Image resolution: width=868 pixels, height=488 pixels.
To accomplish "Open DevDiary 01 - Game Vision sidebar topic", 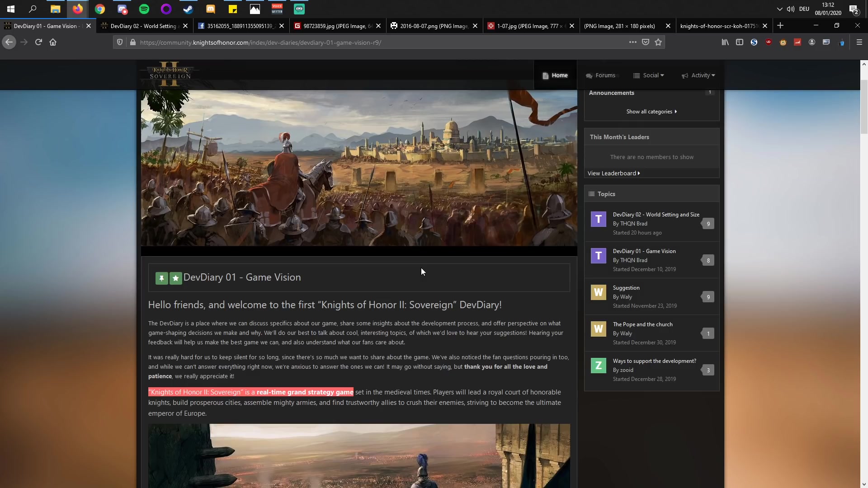I will point(644,251).
